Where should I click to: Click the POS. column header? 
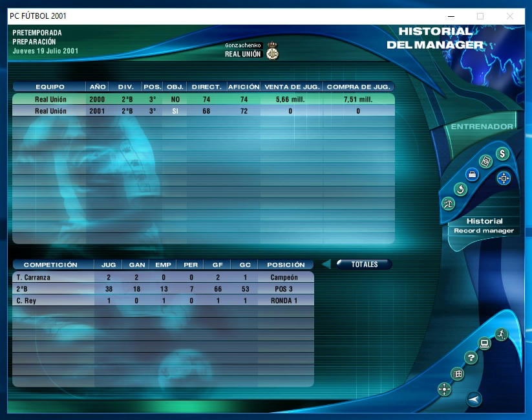click(153, 87)
